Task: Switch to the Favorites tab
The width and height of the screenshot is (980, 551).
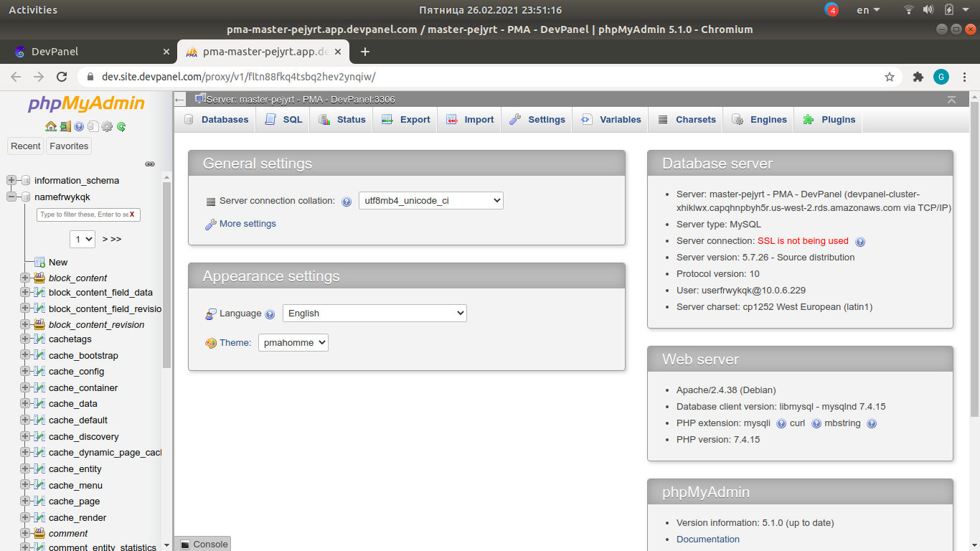Action: coord(68,146)
